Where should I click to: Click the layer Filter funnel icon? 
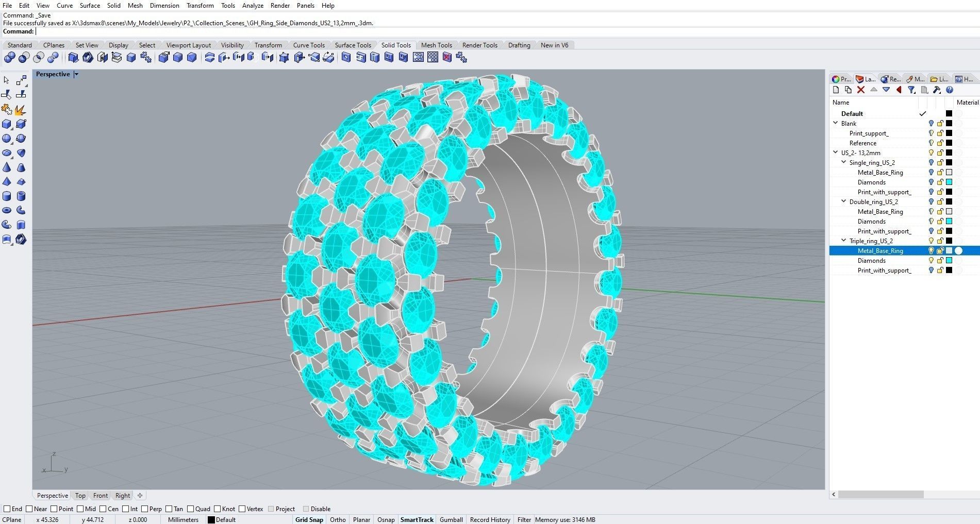click(911, 90)
